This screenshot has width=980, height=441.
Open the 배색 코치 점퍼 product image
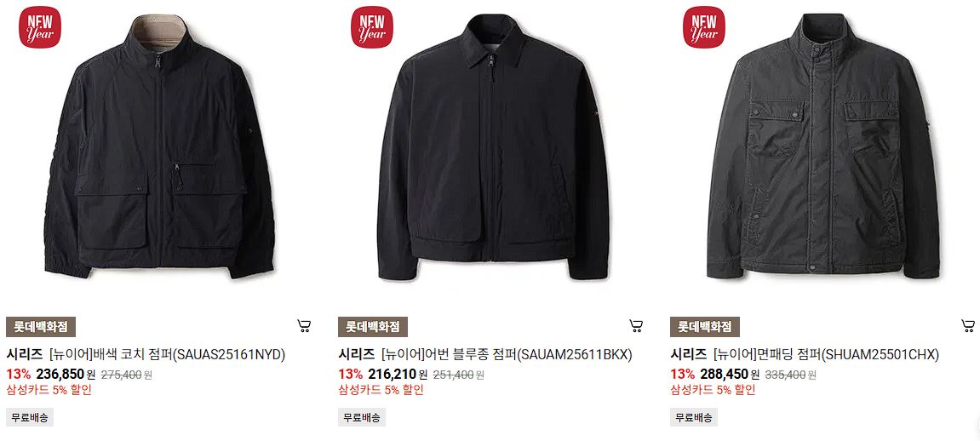pos(159,146)
